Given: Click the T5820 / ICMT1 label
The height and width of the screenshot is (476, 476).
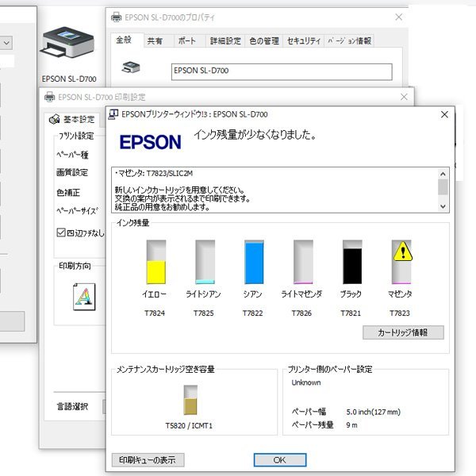Looking at the screenshot, I should click(x=189, y=425).
